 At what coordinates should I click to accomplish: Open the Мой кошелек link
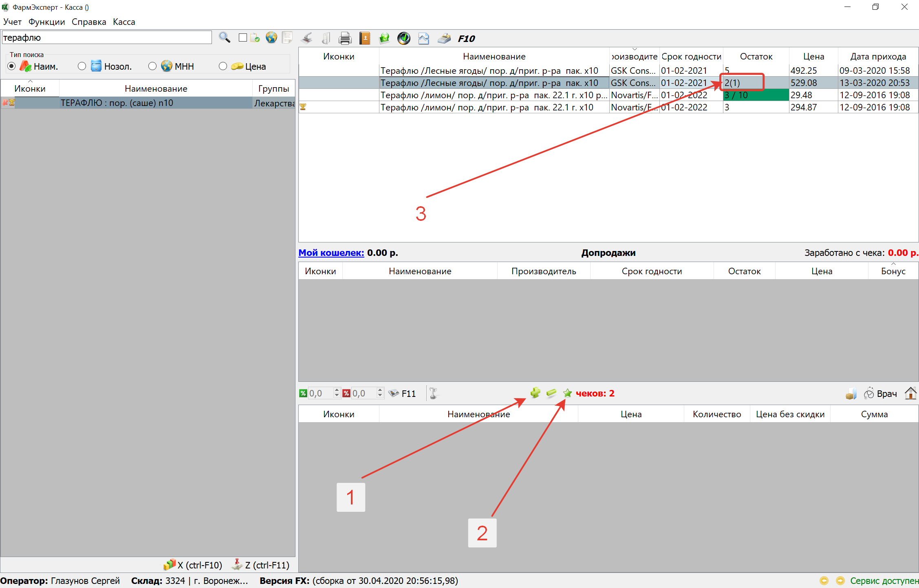pyautogui.click(x=331, y=253)
